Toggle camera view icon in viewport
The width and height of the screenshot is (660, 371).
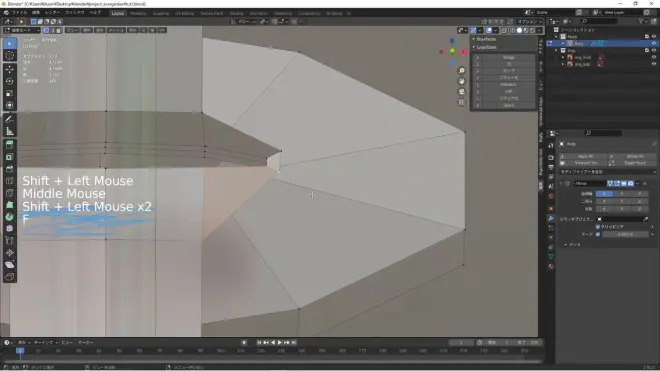pos(462,91)
